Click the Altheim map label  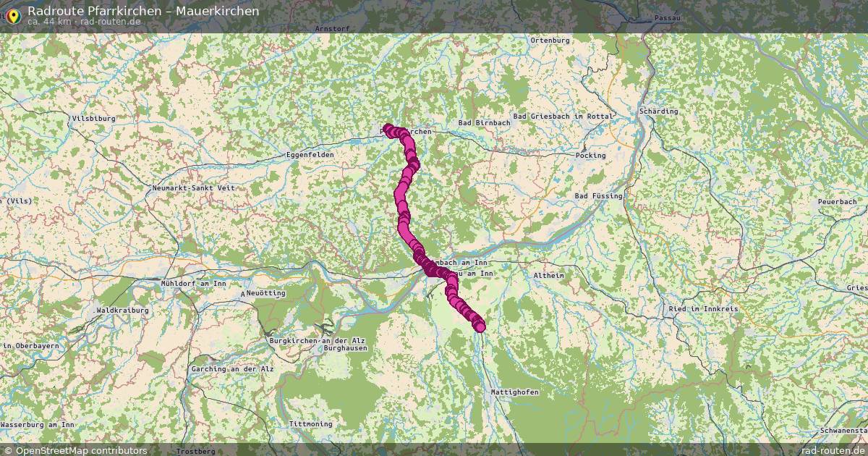point(548,276)
